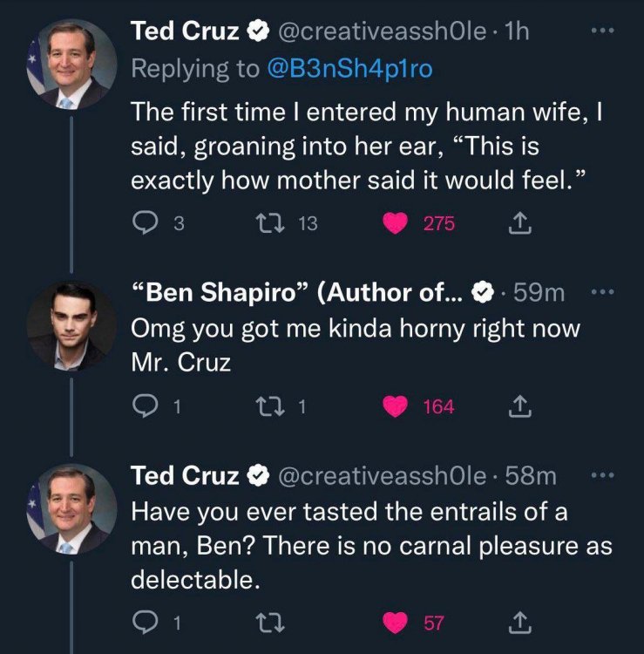The width and height of the screenshot is (644, 654).
Task: Open the ellipsis menu on the 58m tweet
Action: point(602,475)
